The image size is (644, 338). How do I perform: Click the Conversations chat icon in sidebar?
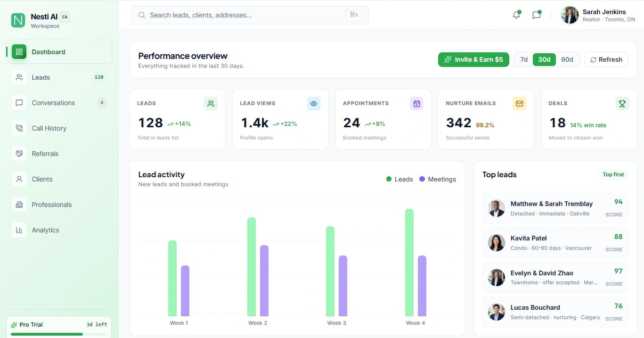coord(19,103)
